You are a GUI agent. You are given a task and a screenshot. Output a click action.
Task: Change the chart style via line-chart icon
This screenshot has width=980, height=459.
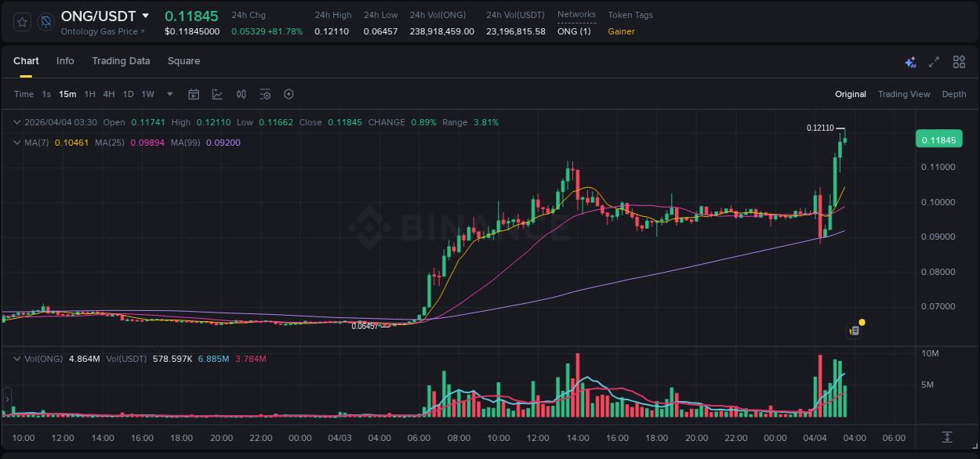(x=217, y=94)
